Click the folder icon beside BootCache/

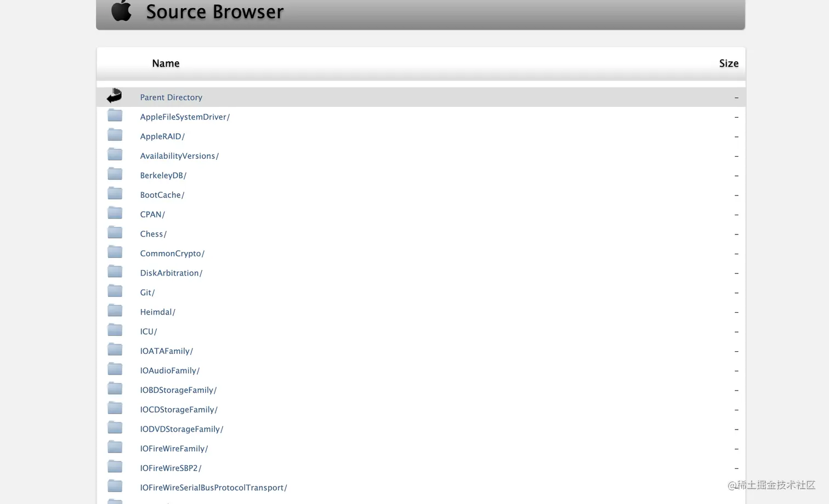115,193
